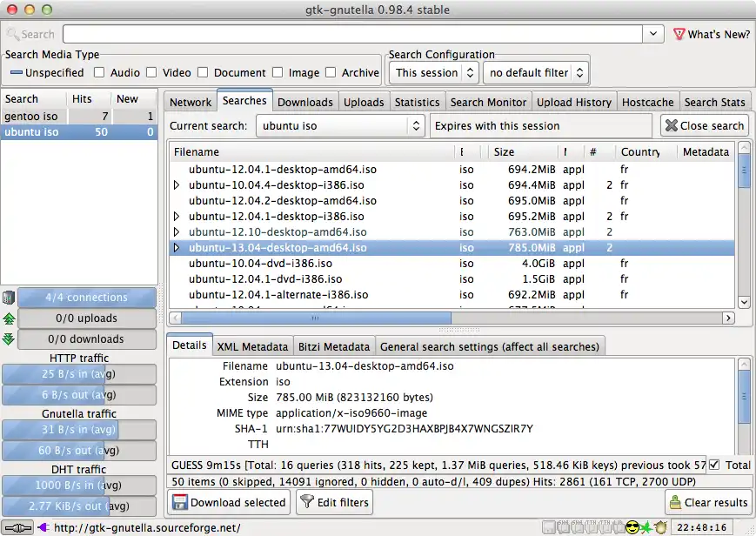This screenshot has height=536, width=756.
Task: Click the first greyed TTH status icon
Action: pyautogui.click(x=591, y=526)
